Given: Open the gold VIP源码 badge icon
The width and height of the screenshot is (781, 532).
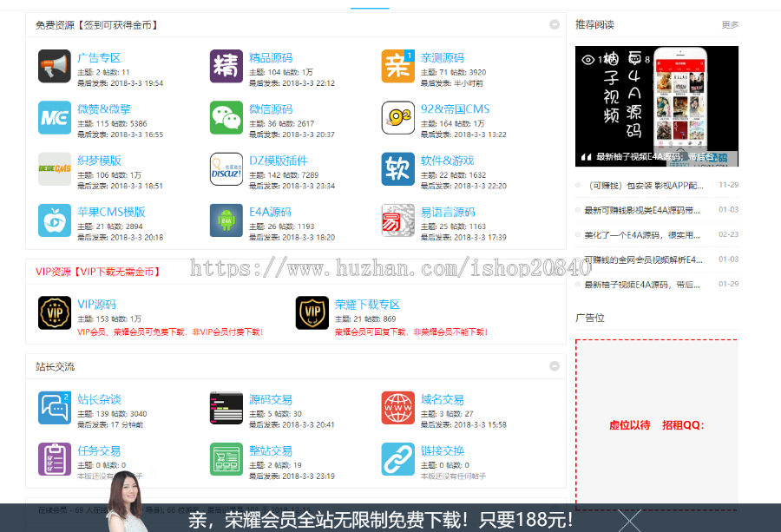Looking at the screenshot, I should point(54,312).
